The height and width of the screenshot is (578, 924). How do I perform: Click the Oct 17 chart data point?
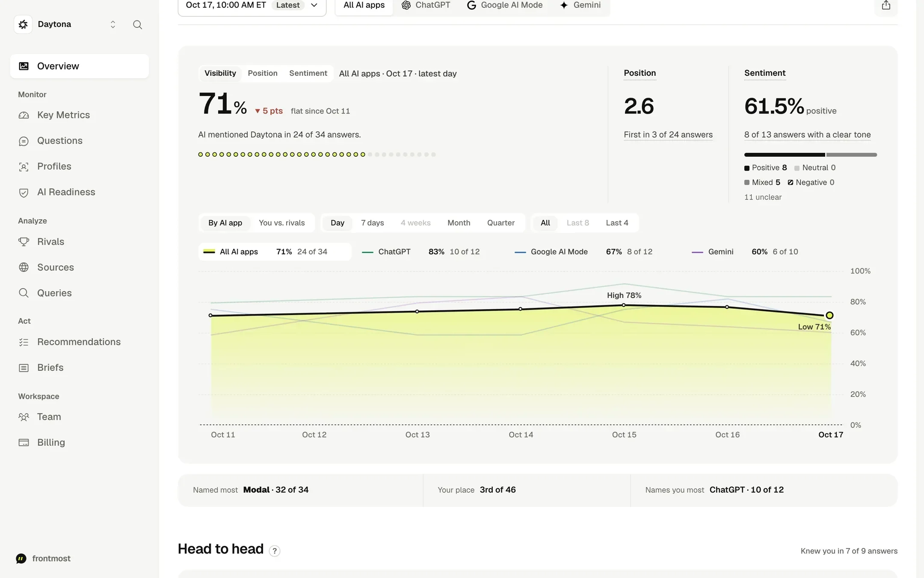pos(829,316)
